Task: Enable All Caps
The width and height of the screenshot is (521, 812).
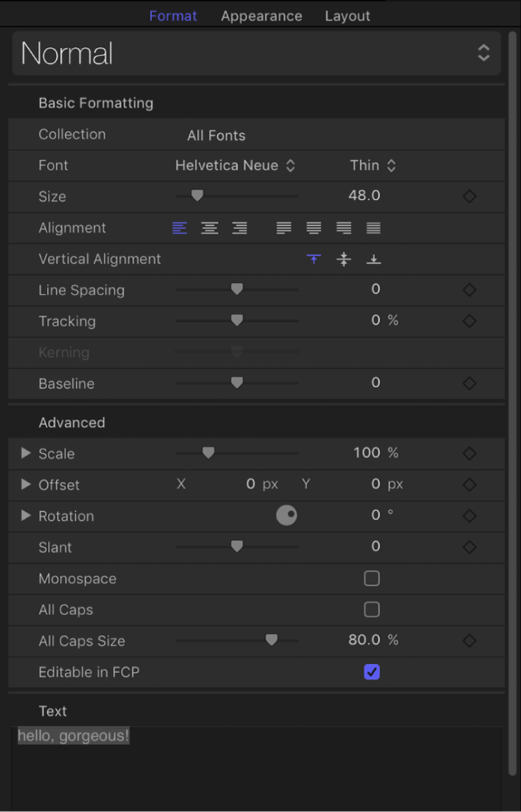Action: 371,609
